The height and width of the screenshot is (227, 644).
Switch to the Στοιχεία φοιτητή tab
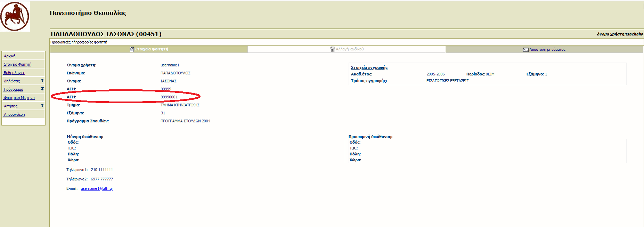(x=152, y=49)
